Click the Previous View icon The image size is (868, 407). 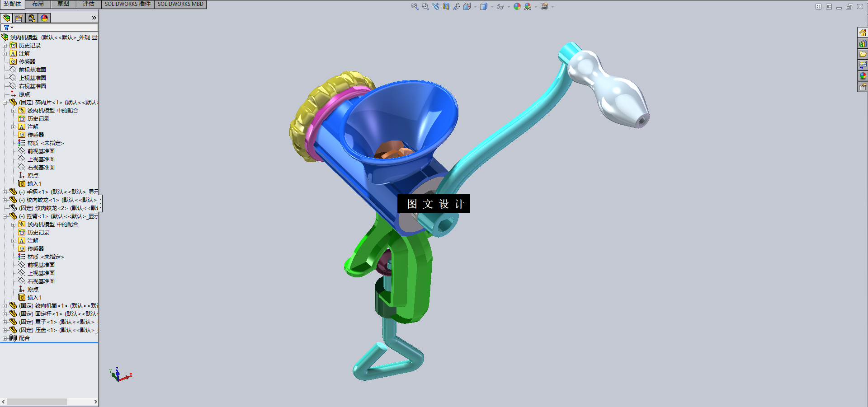[x=435, y=6]
